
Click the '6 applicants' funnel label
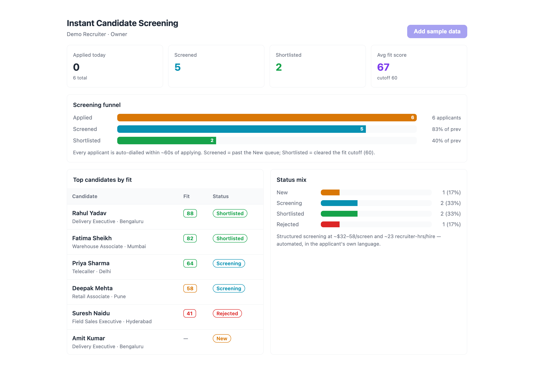click(446, 118)
